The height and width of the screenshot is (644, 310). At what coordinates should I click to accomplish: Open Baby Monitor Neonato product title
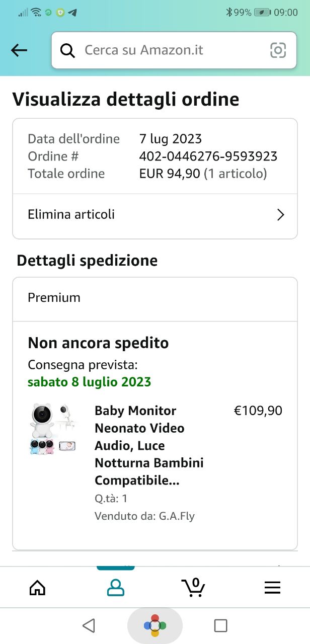(149, 445)
